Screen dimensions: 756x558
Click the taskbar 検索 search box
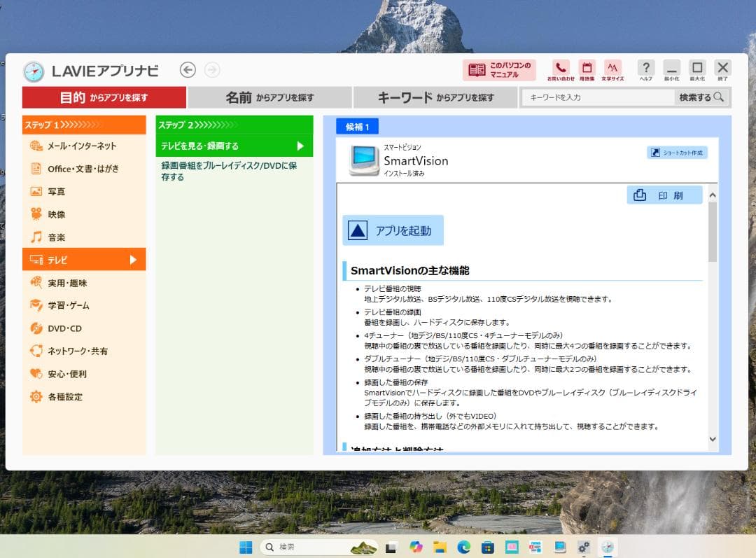(x=318, y=547)
